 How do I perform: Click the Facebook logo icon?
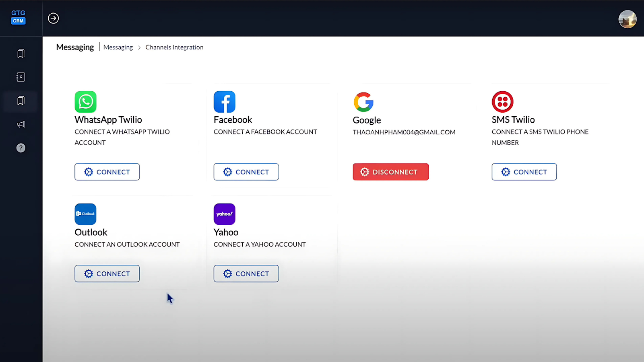point(225,102)
